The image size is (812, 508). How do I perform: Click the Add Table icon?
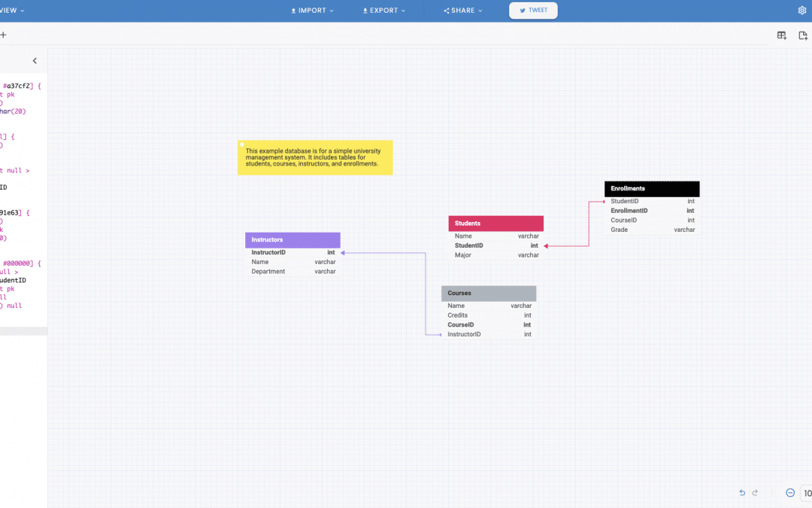tap(781, 35)
